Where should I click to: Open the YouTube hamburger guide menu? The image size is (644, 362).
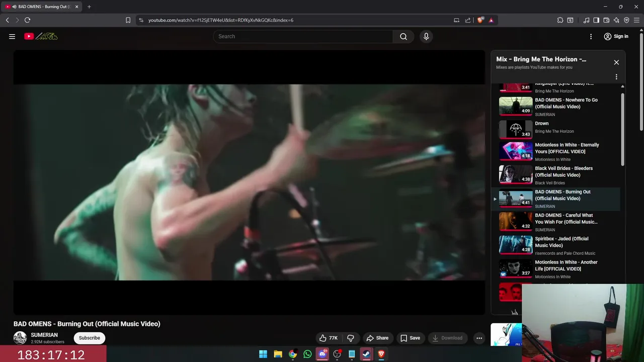[x=12, y=36]
